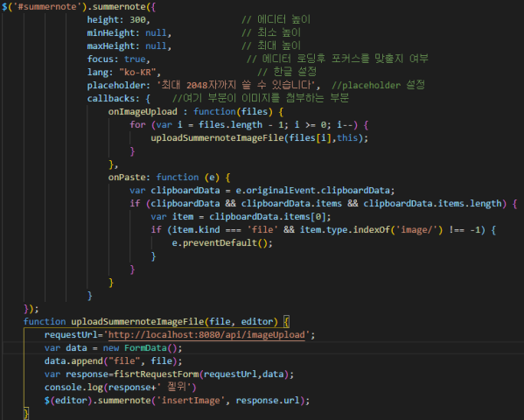524x420 pixels.
Task: Click the closing '});' of summernote call
Action: [31, 309]
